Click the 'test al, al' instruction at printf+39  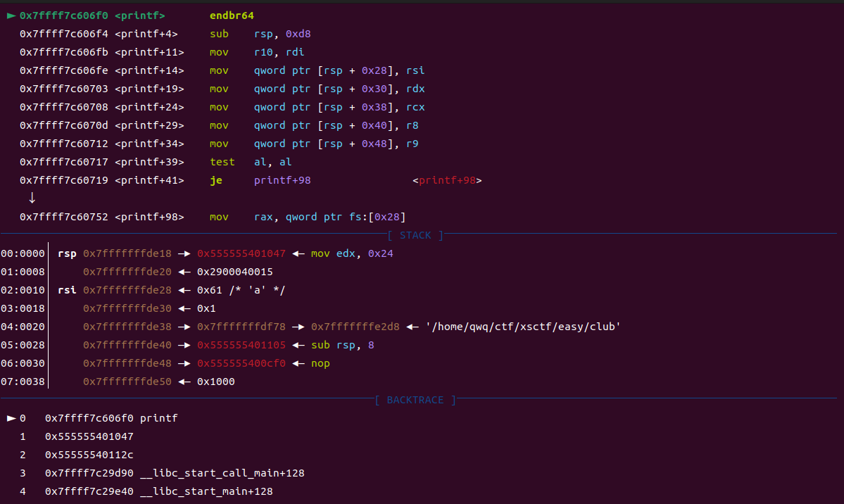click(x=251, y=162)
